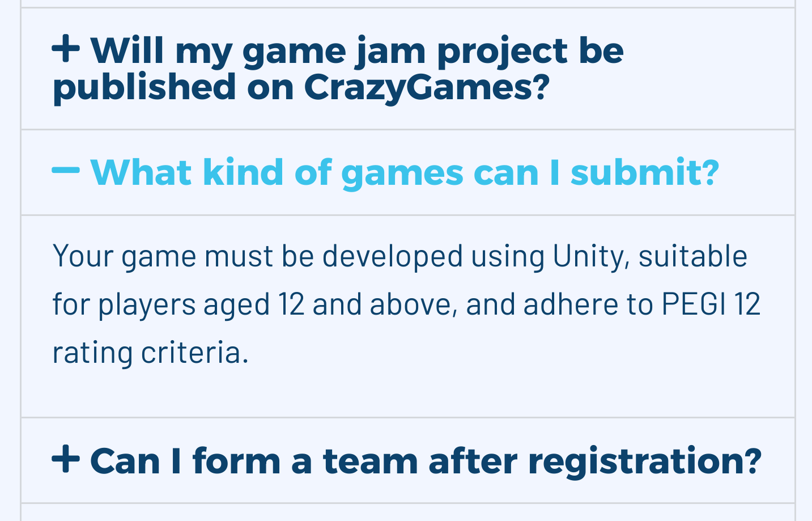Click the word 'registration?' in the last question
812x521 pixels.
(645, 461)
